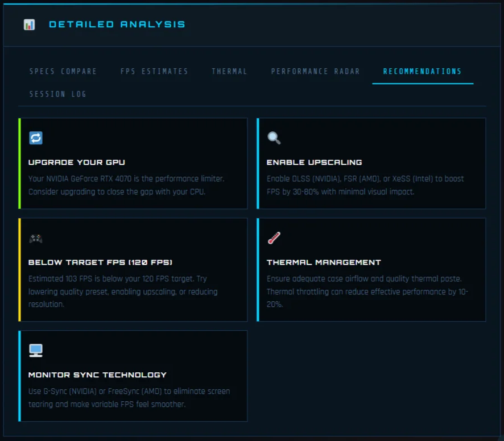The height and width of the screenshot is (441, 504).
Task: Select the Below Target FPS heading
Action: 100,263
